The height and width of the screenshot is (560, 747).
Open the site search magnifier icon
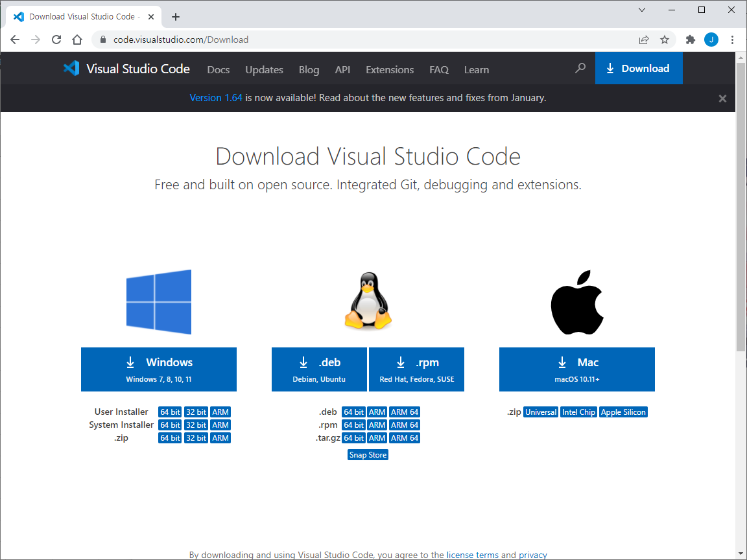580,68
